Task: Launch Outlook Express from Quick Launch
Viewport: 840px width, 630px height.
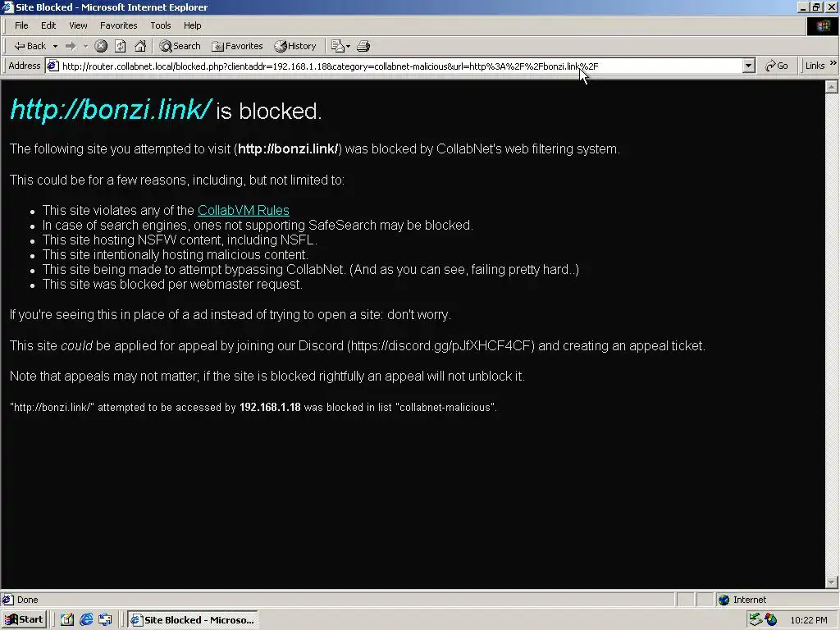Action: point(105,620)
